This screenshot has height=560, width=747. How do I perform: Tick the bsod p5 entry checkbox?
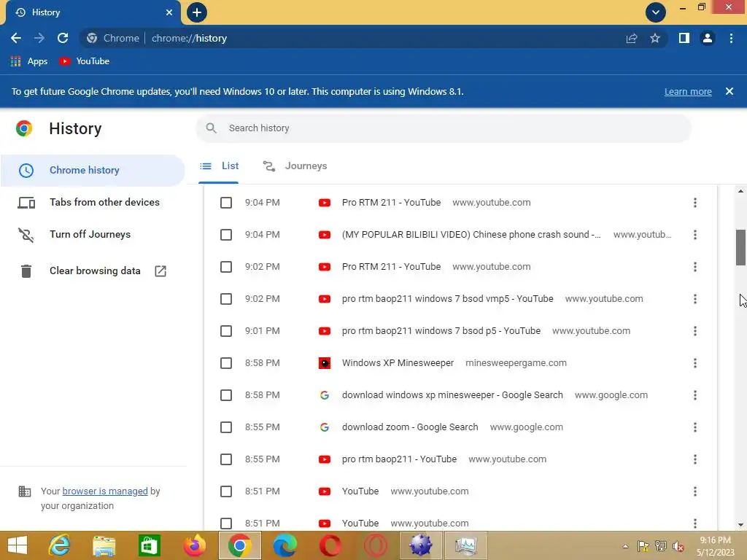[x=226, y=331]
